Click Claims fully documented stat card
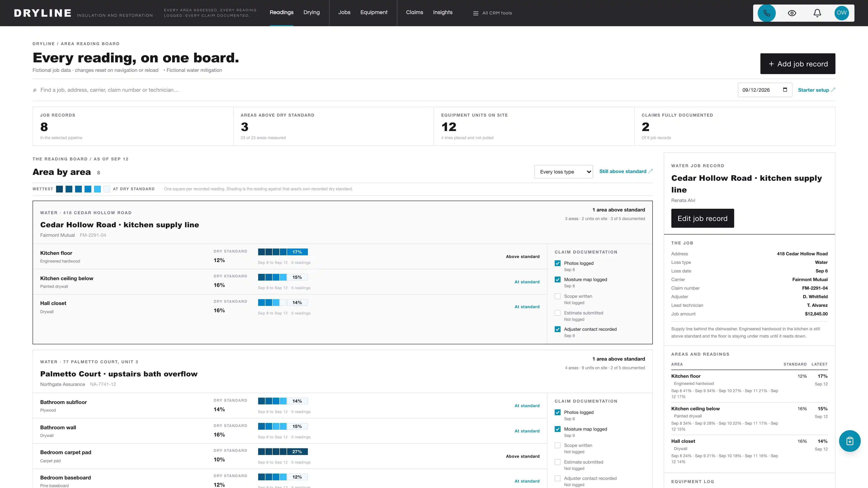This screenshot has height=488, width=868. click(735, 126)
